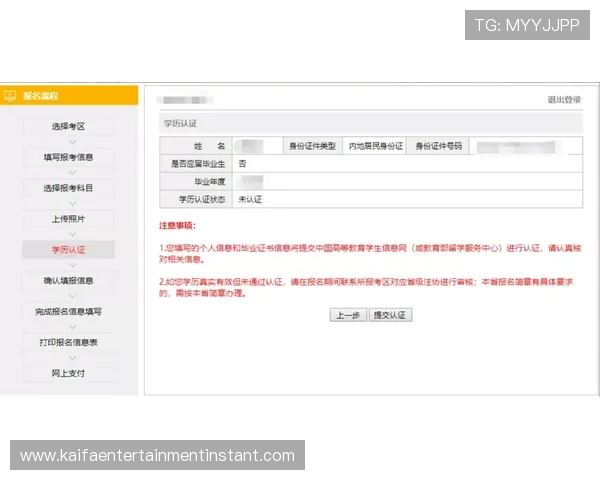This screenshot has width=600, height=480.
Task: Click the 学历认证状态 label
Action: pyautogui.click(x=202, y=199)
